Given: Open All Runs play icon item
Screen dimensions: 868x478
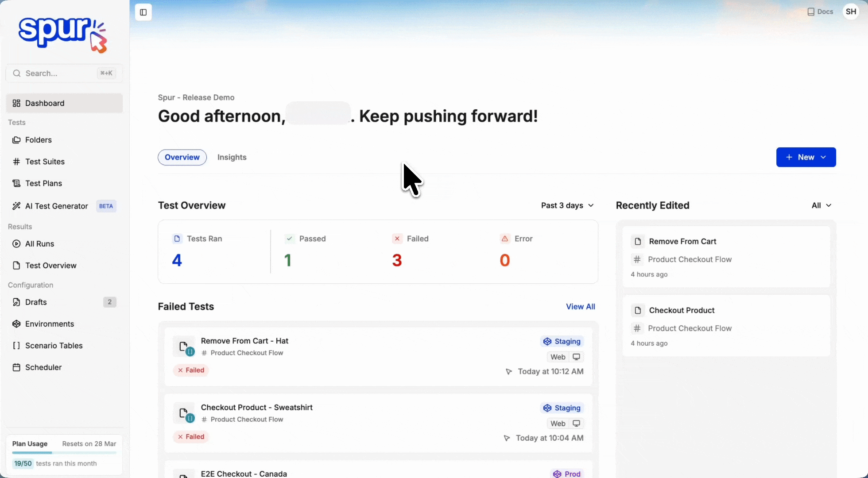Looking at the screenshot, I should [x=39, y=244].
